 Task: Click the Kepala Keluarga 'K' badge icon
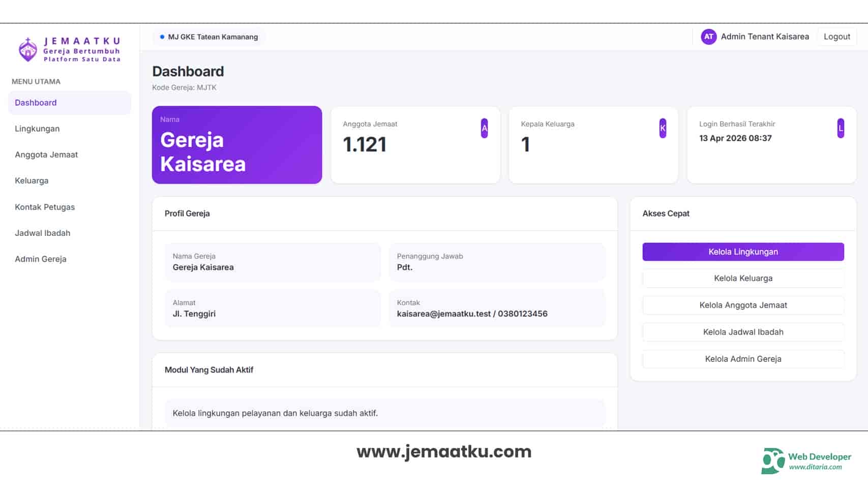click(662, 128)
